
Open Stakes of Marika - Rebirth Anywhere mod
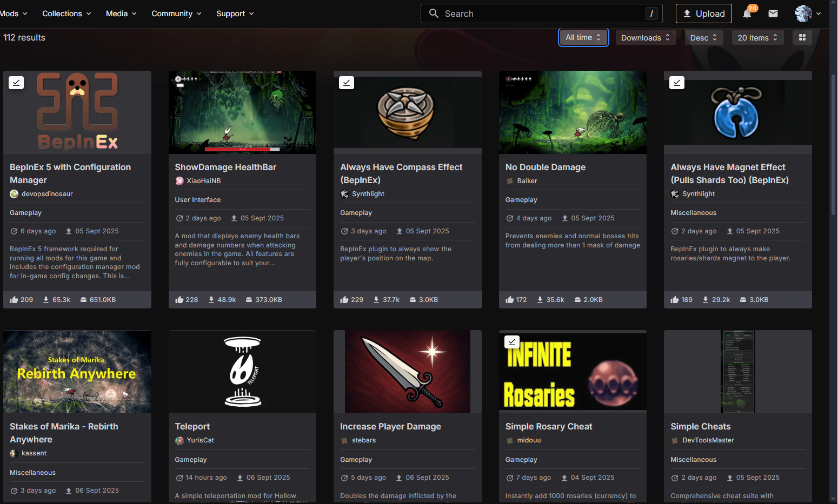tap(64, 433)
